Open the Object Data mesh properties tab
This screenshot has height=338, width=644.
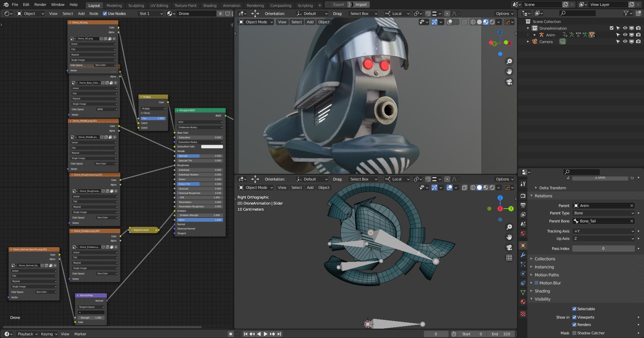click(523, 292)
